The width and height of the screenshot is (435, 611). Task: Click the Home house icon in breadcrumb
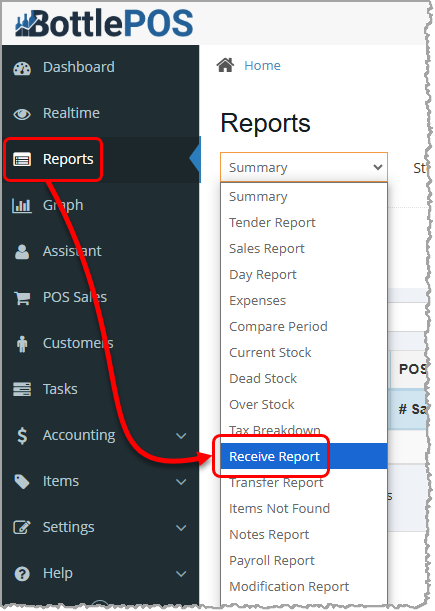[225, 65]
